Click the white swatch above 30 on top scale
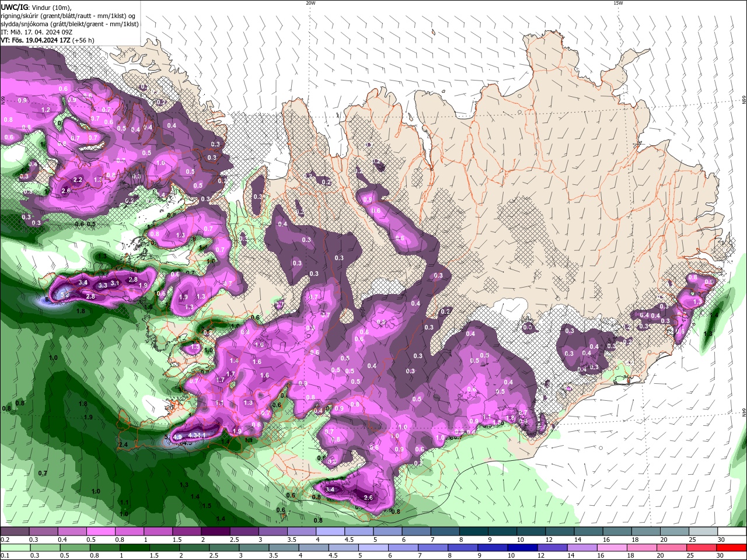 pyautogui.click(x=732, y=531)
